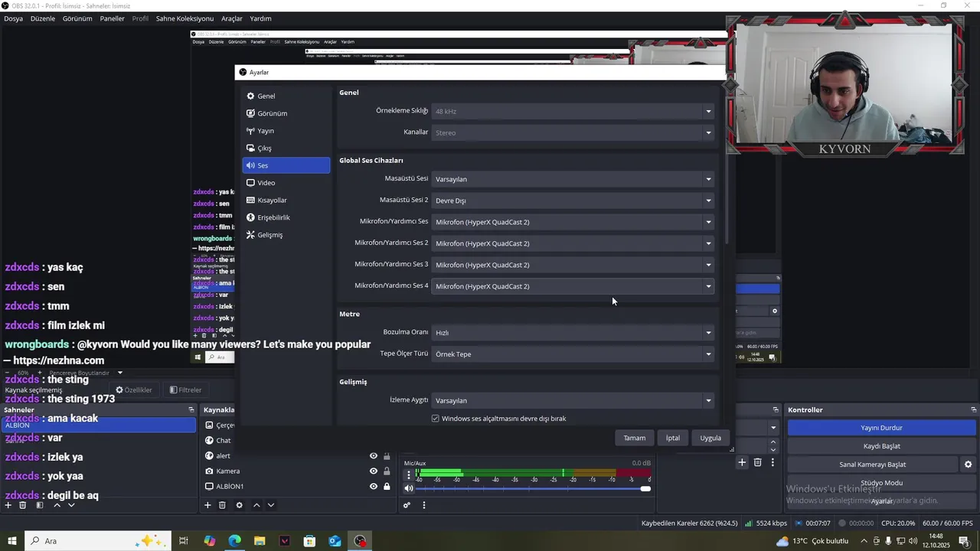Open Kanallar Stereo dropdown

(573, 132)
